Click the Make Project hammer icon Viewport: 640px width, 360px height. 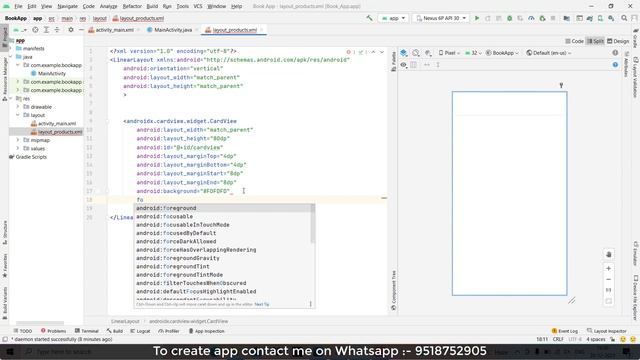(x=369, y=18)
